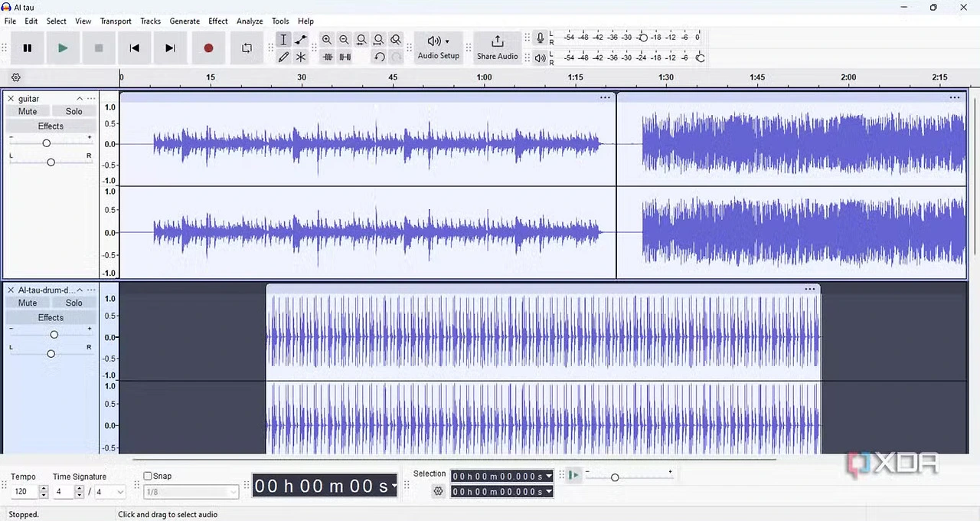Open Effects for the AI-tau-drum track
Image resolution: width=980 pixels, height=521 pixels.
[x=51, y=318]
